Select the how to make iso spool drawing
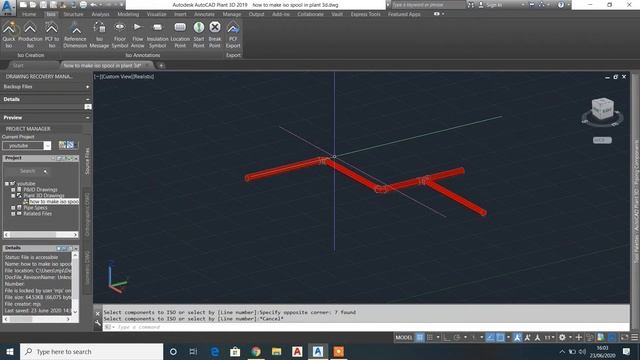 (53, 202)
